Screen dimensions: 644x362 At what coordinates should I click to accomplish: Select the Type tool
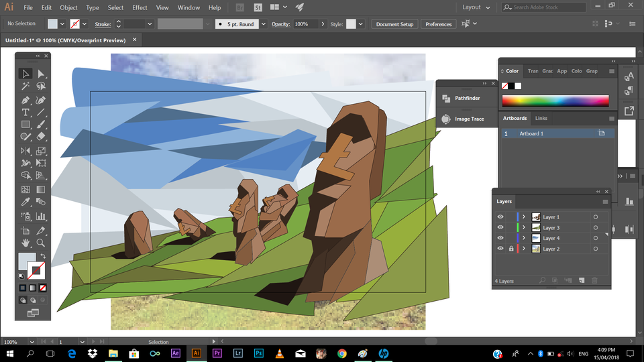[25, 112]
